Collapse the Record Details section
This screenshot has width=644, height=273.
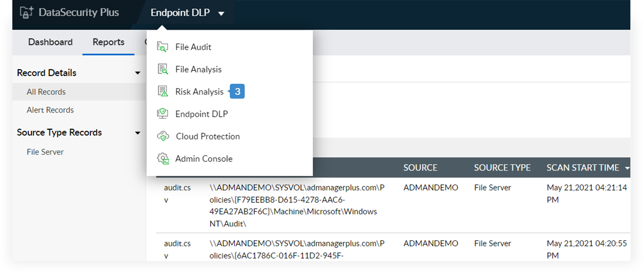pyautogui.click(x=138, y=73)
